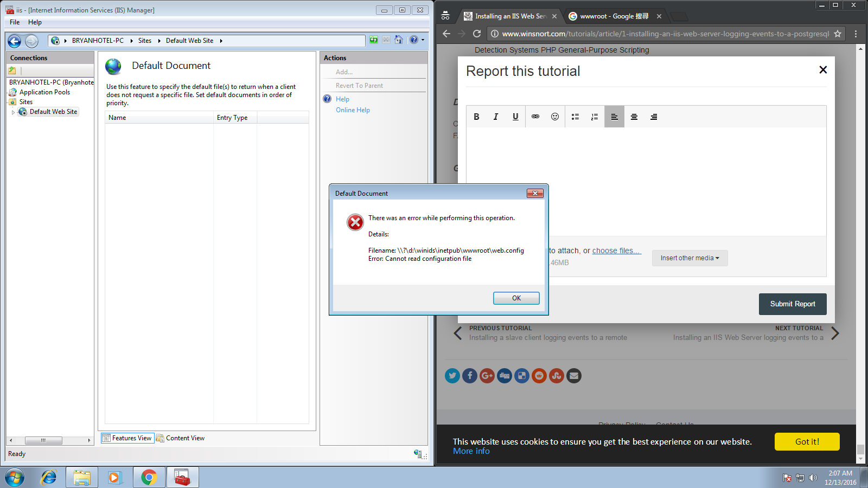
Task: Toggle underline formatting in editor
Action: click(515, 117)
